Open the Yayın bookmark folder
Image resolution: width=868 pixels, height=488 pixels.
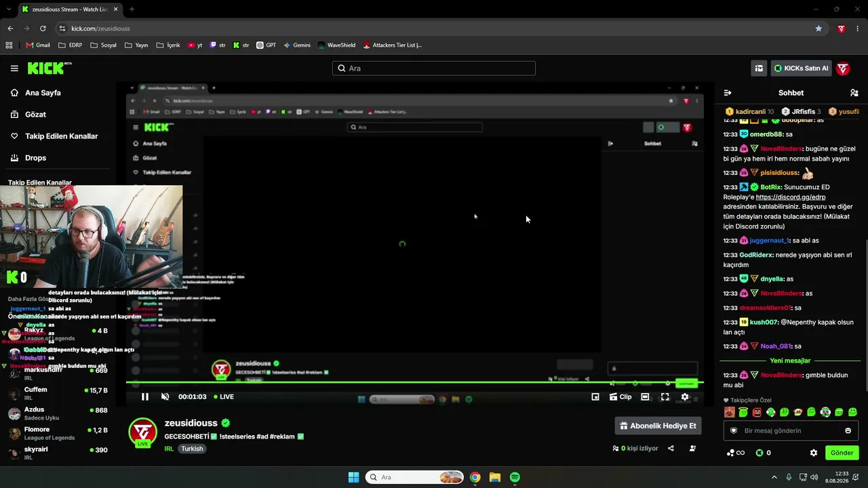point(136,45)
